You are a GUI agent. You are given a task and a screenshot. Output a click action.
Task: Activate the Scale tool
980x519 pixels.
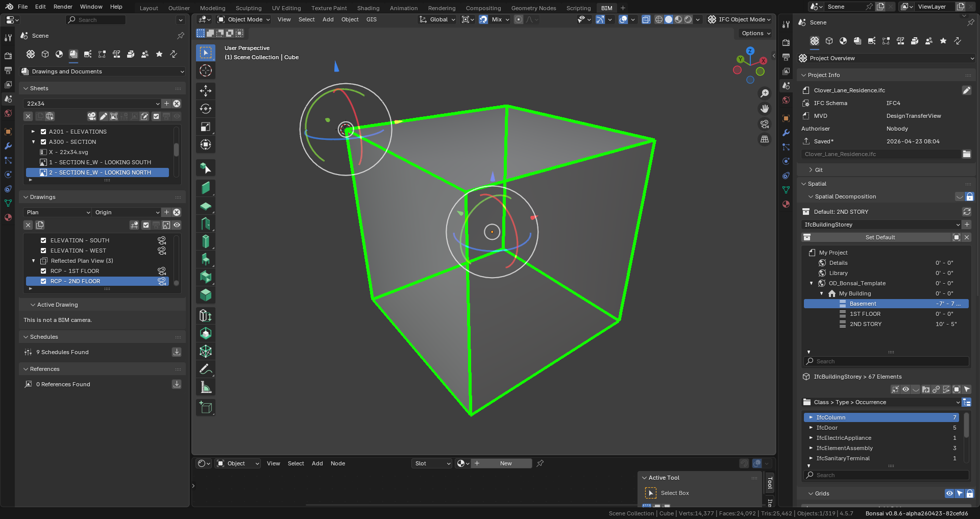coord(206,127)
